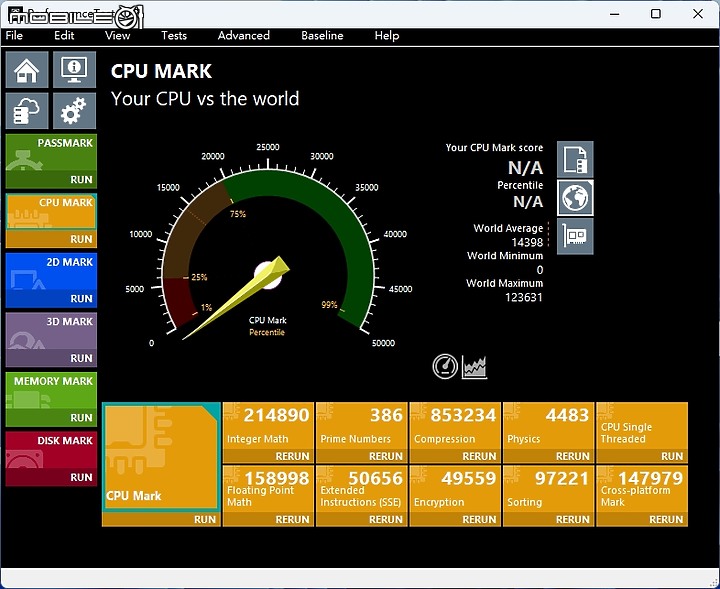This screenshot has height=589, width=720.
Task: Run the full PassMark test suite
Action: (x=81, y=180)
